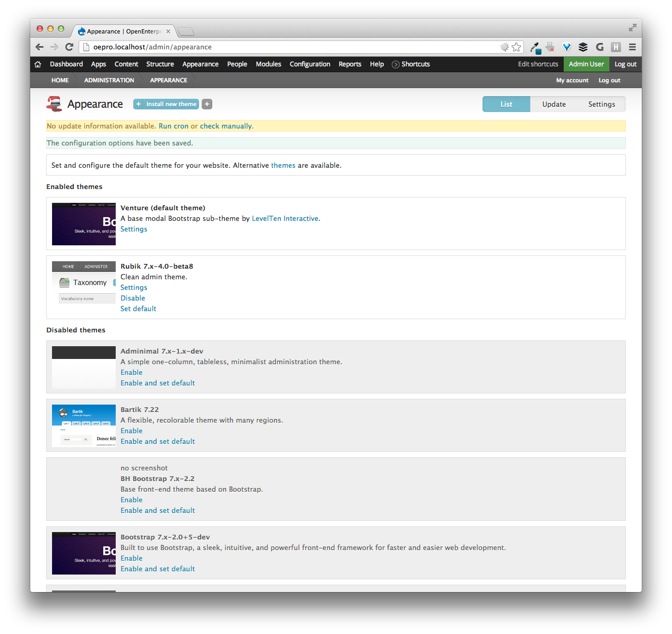Set Rubik as the default theme
The image size is (672, 634).
click(139, 309)
